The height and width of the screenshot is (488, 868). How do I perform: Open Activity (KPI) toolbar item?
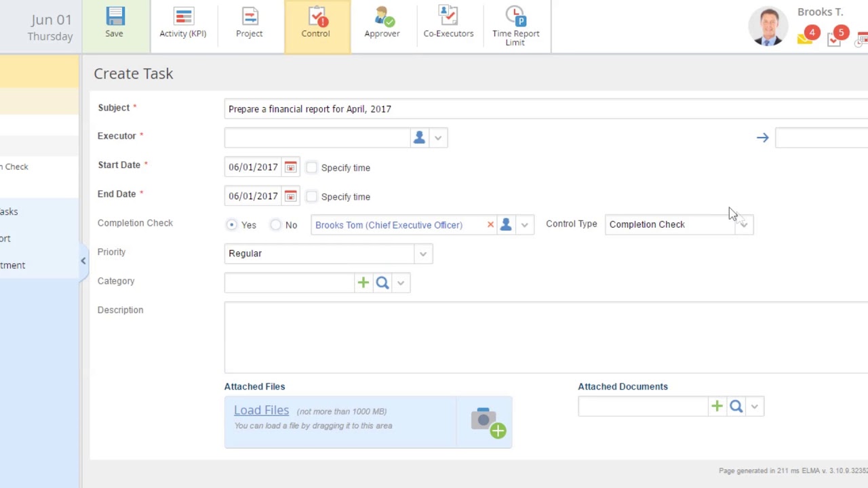(182, 23)
